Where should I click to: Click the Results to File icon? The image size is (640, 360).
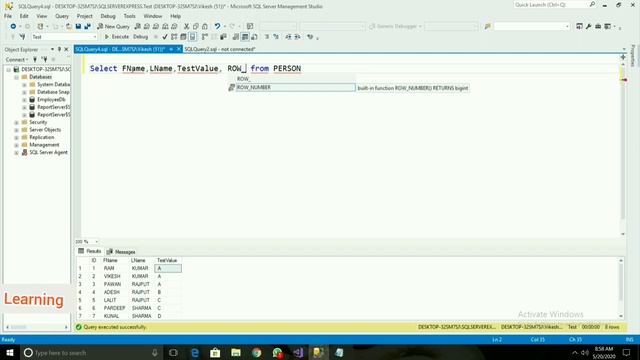point(254,37)
